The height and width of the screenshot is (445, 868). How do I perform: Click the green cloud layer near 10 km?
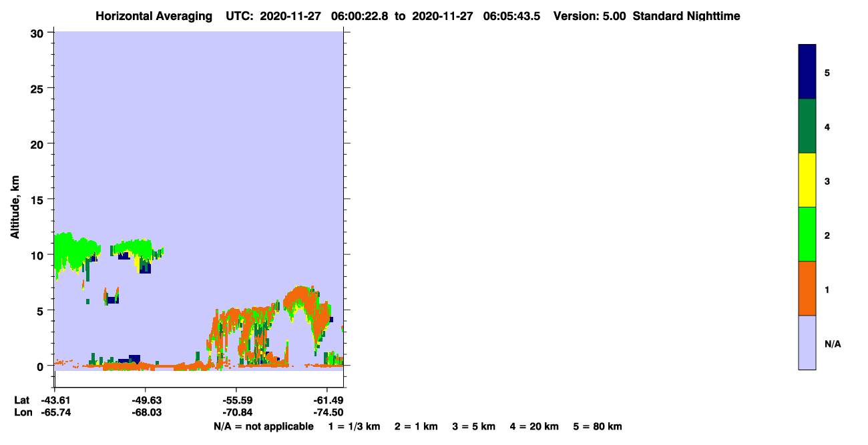[73, 248]
